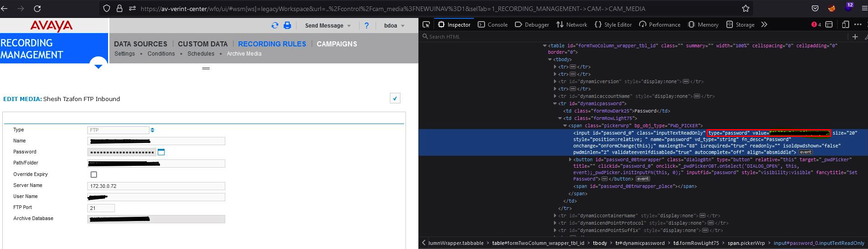Open the Send Message dropdown
868x249 pixels.
coord(328,26)
